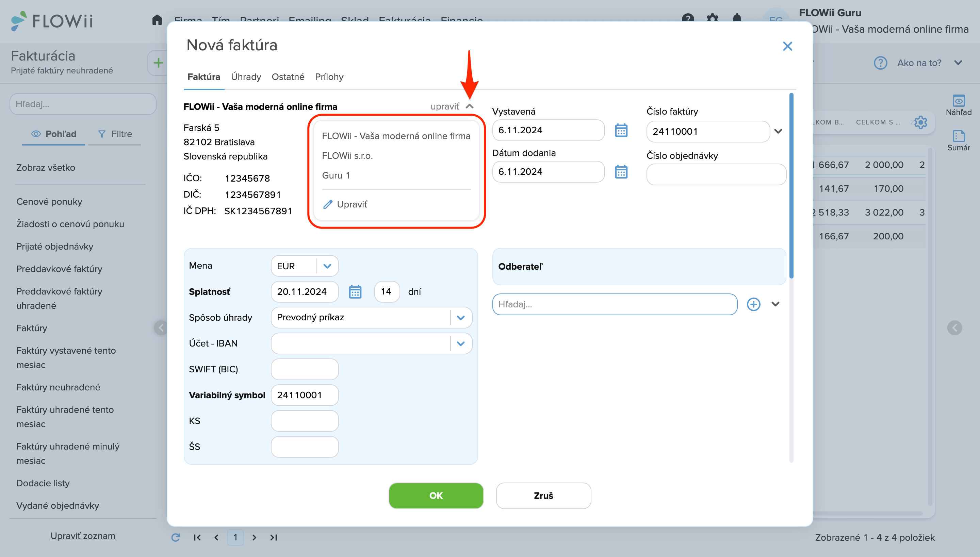Select FLOWii - Vaša moderná online firma option
The image size is (980, 557).
coord(396,136)
